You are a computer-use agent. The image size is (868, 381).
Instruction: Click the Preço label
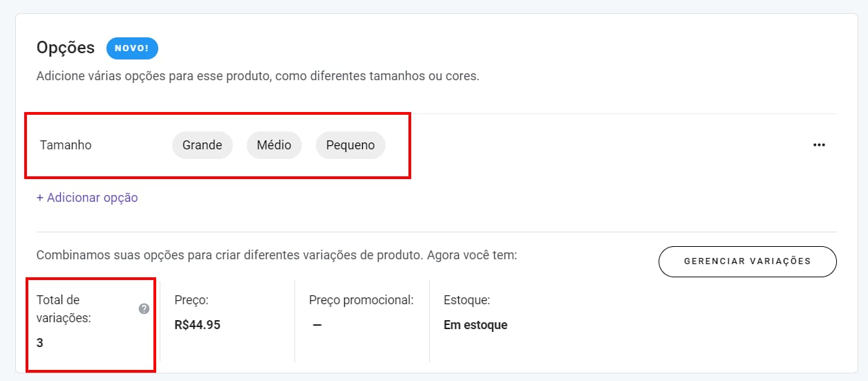click(x=191, y=300)
